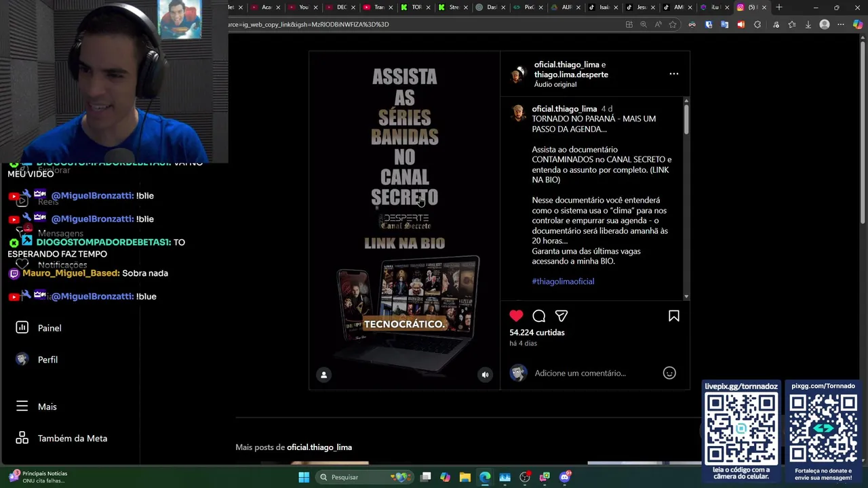Open the Mais menu in the sidebar
Image resolution: width=868 pixels, height=488 pixels.
pyautogui.click(x=47, y=407)
